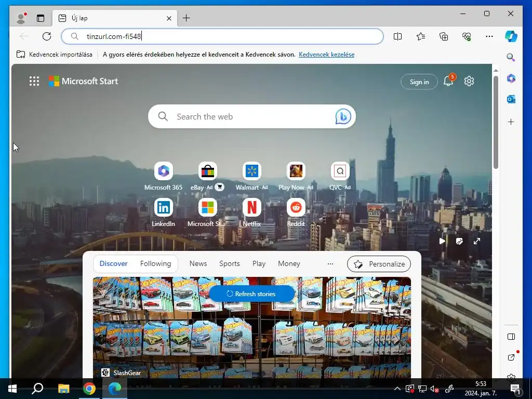Click the page vertical scrollbar
This screenshot has width=532, height=399.
[x=496, y=122]
